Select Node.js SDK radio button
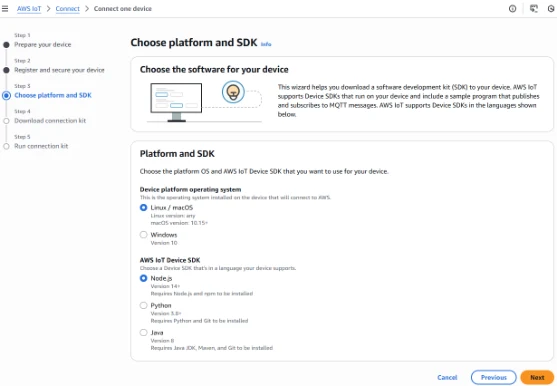Viewport: 557px width, 386px height. [x=144, y=278]
